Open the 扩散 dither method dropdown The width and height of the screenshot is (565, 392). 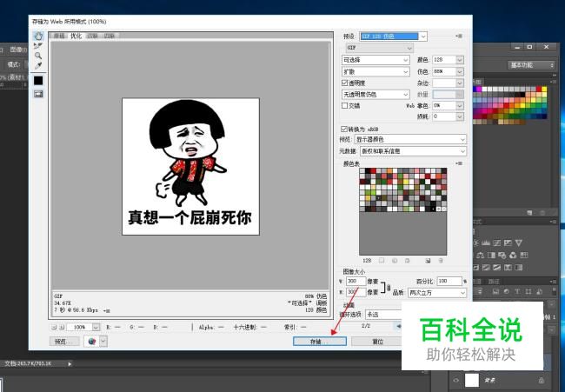click(x=376, y=71)
